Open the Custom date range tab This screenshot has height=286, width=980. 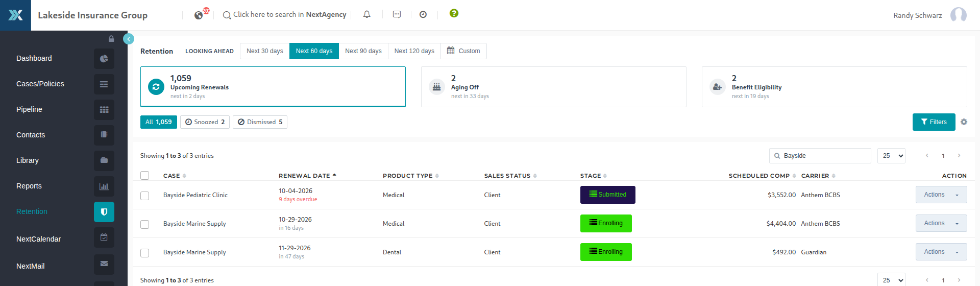coord(463,51)
